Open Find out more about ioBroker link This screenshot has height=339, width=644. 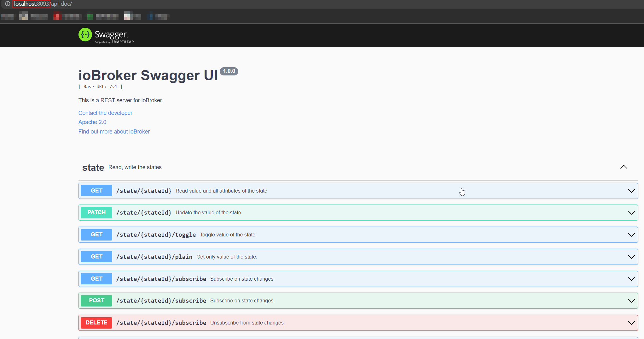(114, 132)
